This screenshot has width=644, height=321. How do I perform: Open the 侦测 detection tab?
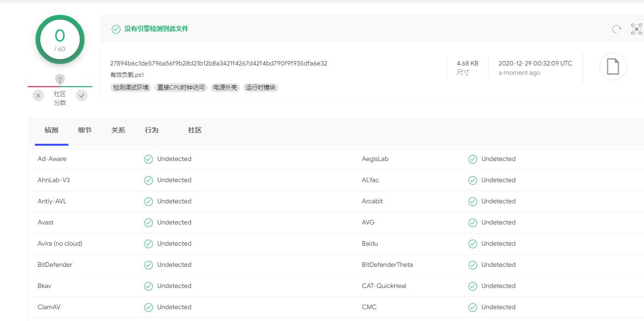point(51,130)
